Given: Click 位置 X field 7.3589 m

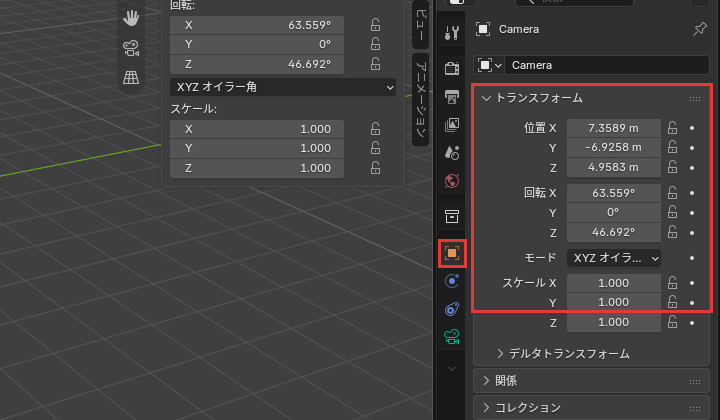Looking at the screenshot, I should coord(613,128).
